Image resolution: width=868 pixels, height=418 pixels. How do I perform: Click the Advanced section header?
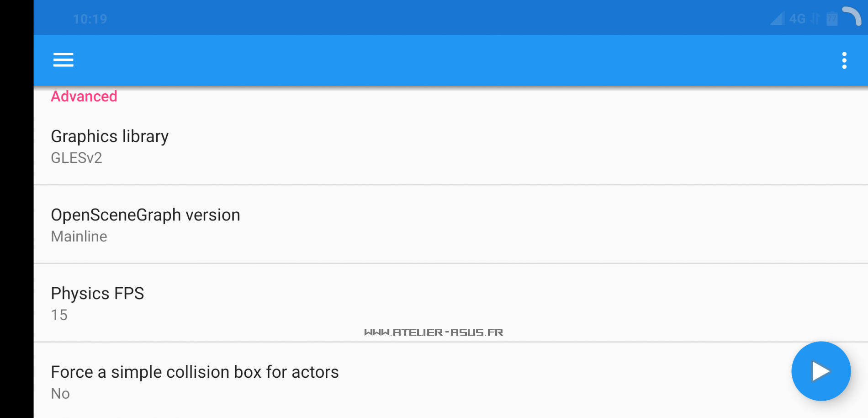point(84,96)
